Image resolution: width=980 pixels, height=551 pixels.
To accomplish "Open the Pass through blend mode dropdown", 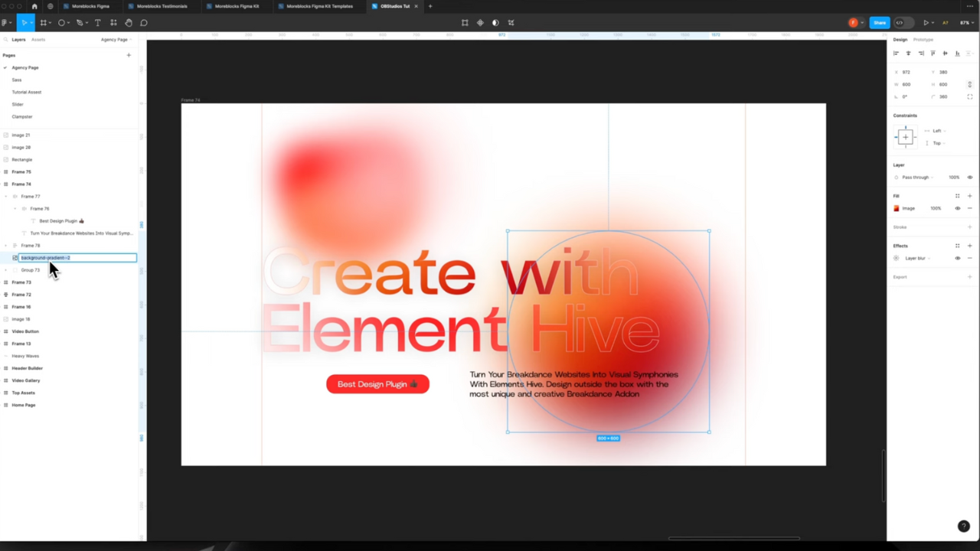I will click(x=916, y=178).
